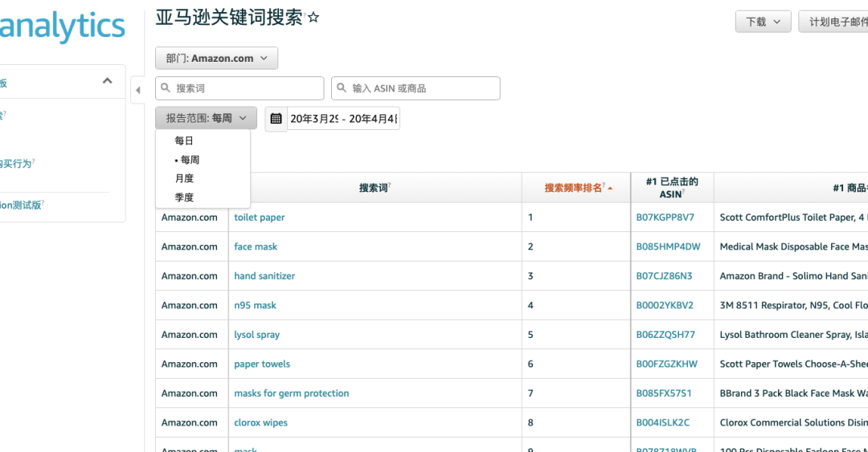
Task: Click the 3M 8511 Respirator product title
Action: pyautogui.click(x=793, y=305)
